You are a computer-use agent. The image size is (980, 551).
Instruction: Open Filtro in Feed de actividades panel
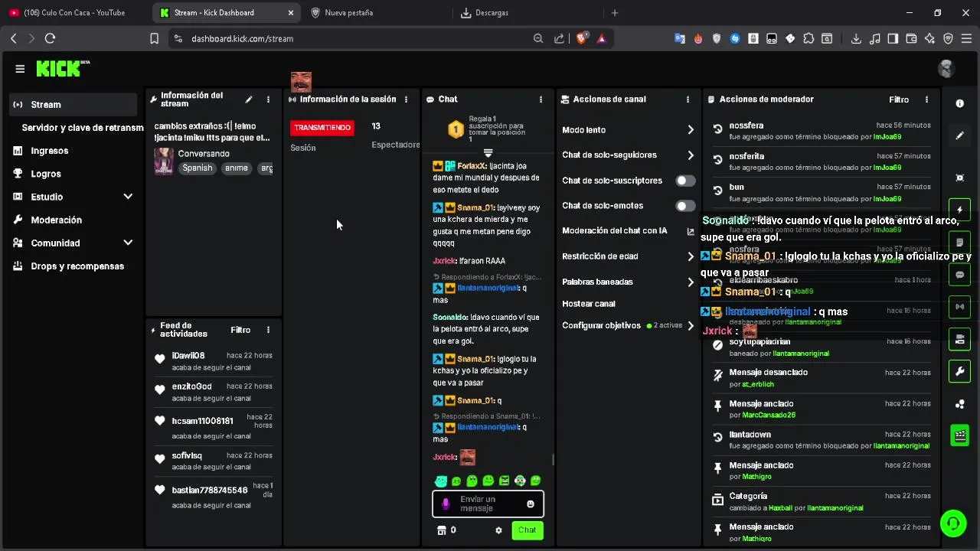(x=240, y=330)
